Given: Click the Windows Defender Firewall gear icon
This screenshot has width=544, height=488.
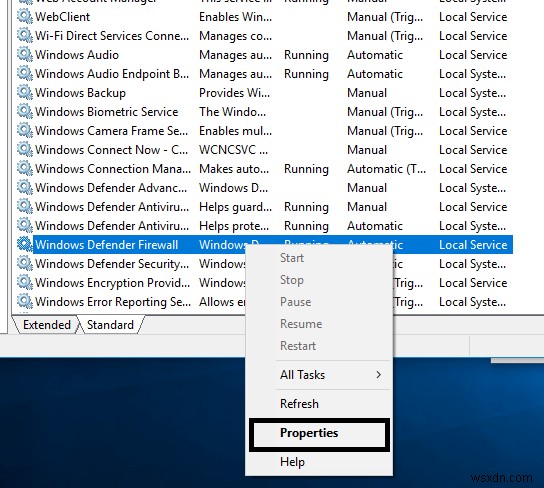Looking at the screenshot, I should [x=25, y=245].
